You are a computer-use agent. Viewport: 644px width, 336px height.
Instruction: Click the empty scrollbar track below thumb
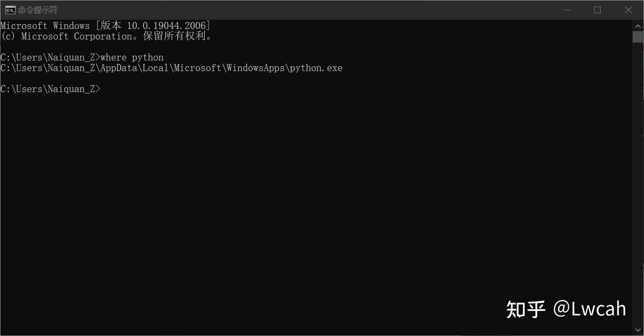tap(637, 184)
